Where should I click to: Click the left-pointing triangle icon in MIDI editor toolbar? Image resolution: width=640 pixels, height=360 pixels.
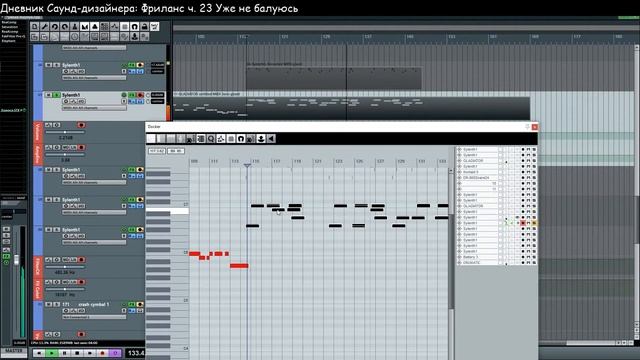click(271, 139)
